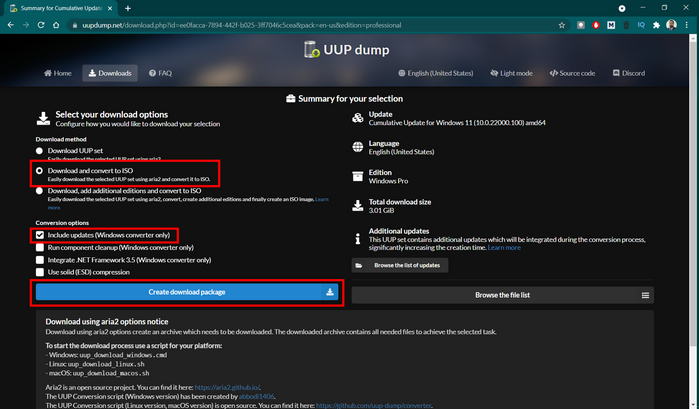
Task: Click the info icon beside Additional updates
Action: click(x=358, y=239)
